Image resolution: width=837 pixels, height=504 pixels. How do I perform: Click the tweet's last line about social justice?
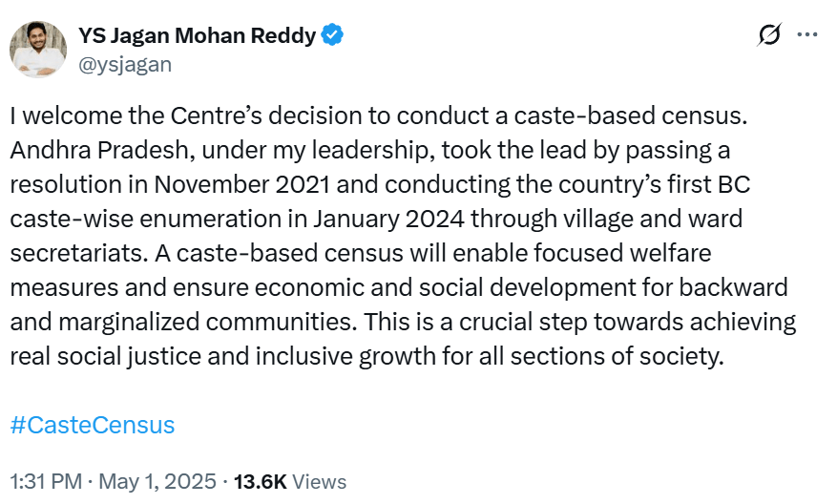coord(366,356)
